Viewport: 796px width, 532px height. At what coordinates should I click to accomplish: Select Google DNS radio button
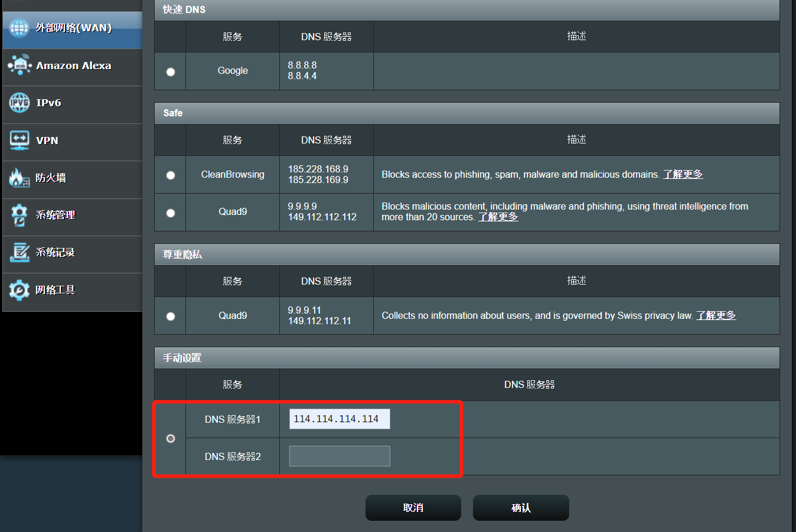pos(171,71)
